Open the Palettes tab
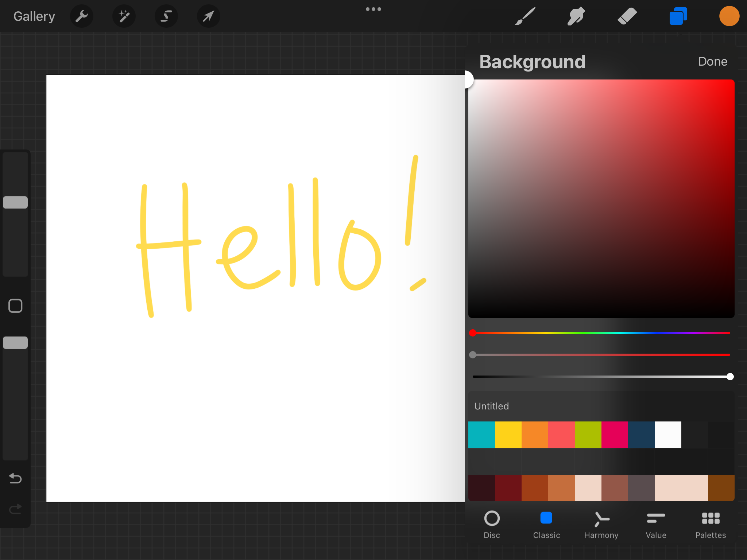The width and height of the screenshot is (747, 560). pos(711,524)
